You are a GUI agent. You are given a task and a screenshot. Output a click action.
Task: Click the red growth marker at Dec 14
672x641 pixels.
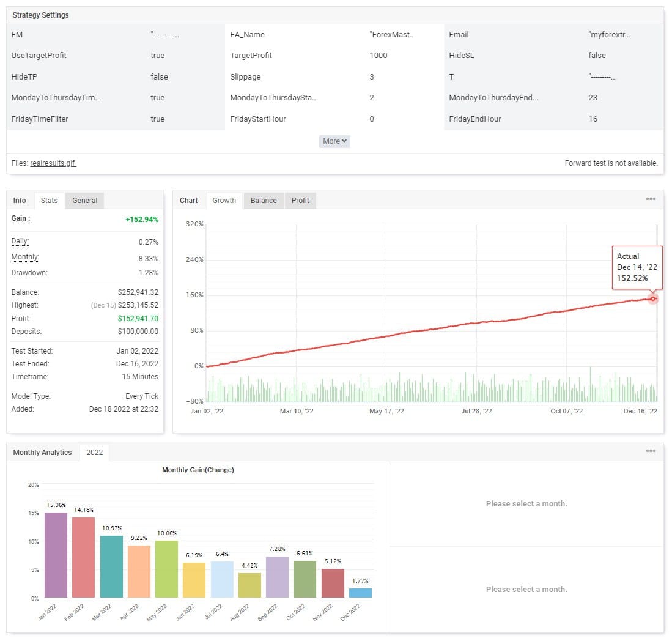(653, 298)
